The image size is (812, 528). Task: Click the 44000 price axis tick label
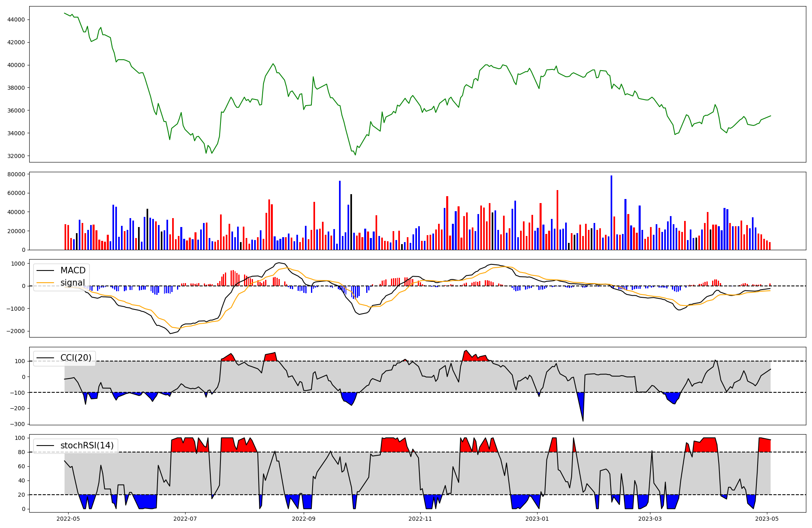point(16,19)
